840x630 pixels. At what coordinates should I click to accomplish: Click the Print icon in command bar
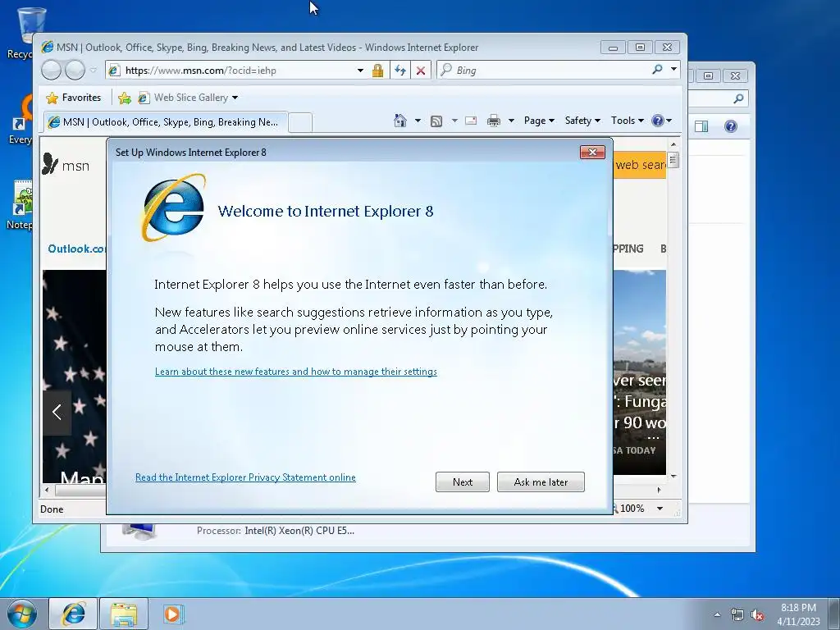click(493, 121)
